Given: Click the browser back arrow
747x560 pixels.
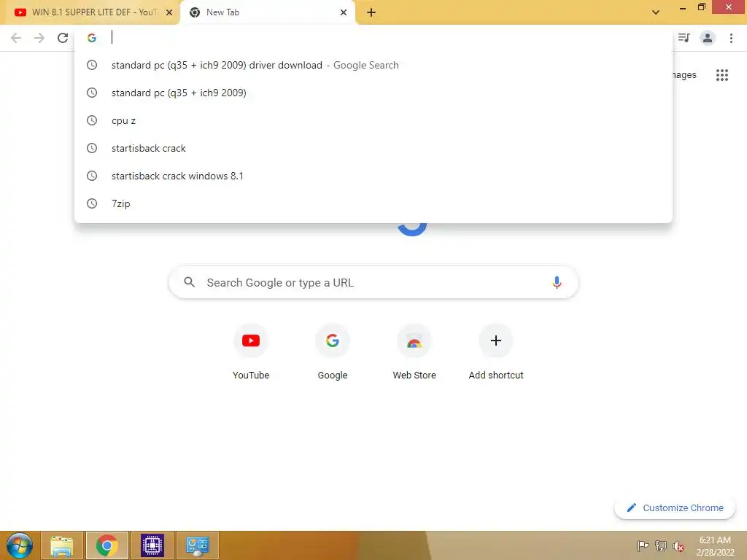Looking at the screenshot, I should click(x=16, y=38).
